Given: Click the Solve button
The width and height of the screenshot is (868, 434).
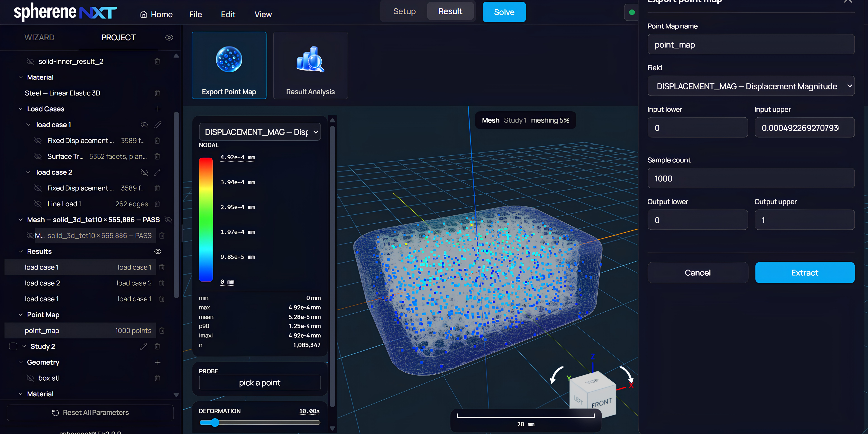Looking at the screenshot, I should 504,12.
